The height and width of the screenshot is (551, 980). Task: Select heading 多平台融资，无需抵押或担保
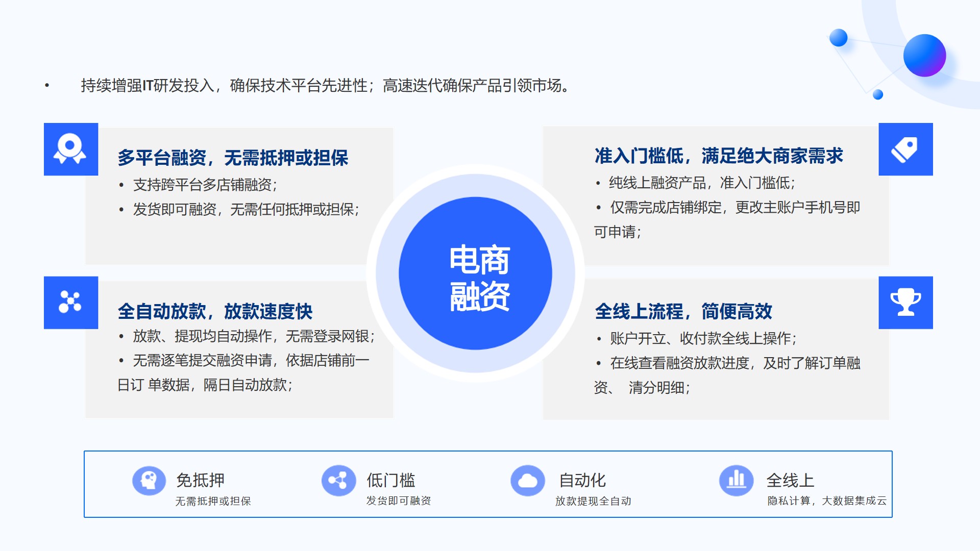[x=233, y=158]
